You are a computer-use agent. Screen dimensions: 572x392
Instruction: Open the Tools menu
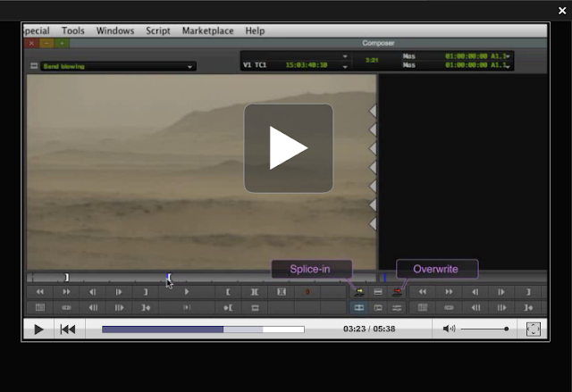pos(73,30)
